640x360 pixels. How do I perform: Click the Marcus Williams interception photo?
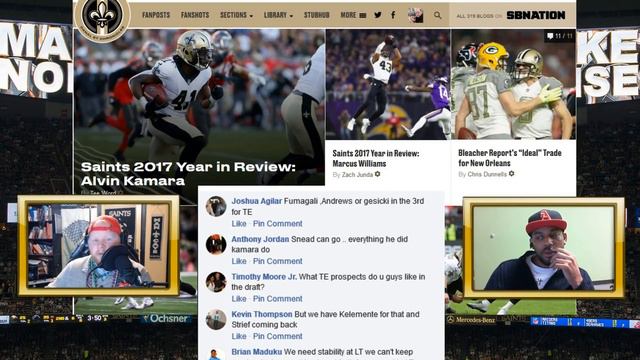(388, 84)
